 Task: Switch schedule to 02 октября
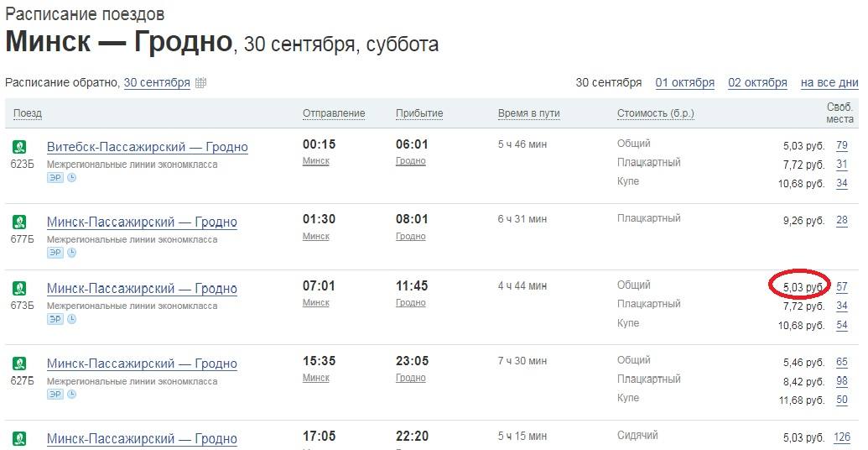(x=757, y=83)
